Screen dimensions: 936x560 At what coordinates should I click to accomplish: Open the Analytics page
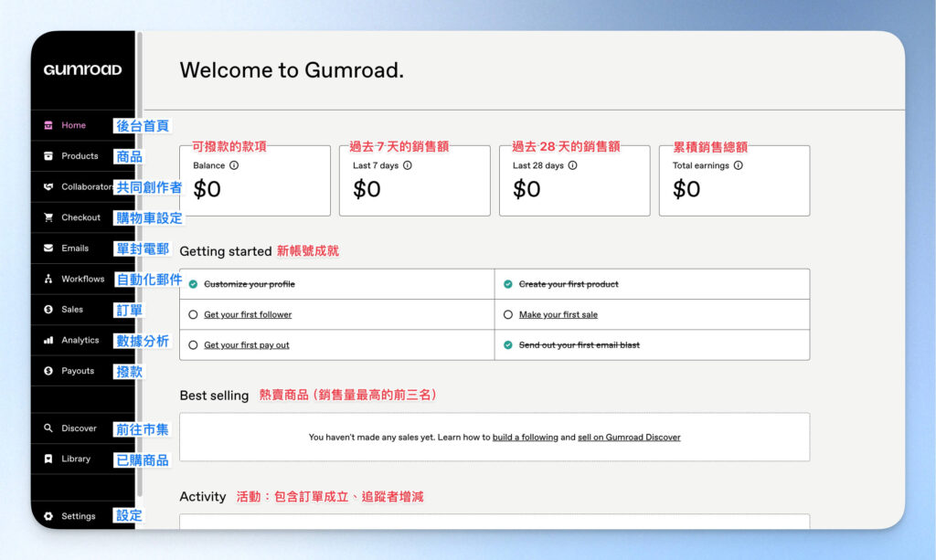tap(83, 340)
